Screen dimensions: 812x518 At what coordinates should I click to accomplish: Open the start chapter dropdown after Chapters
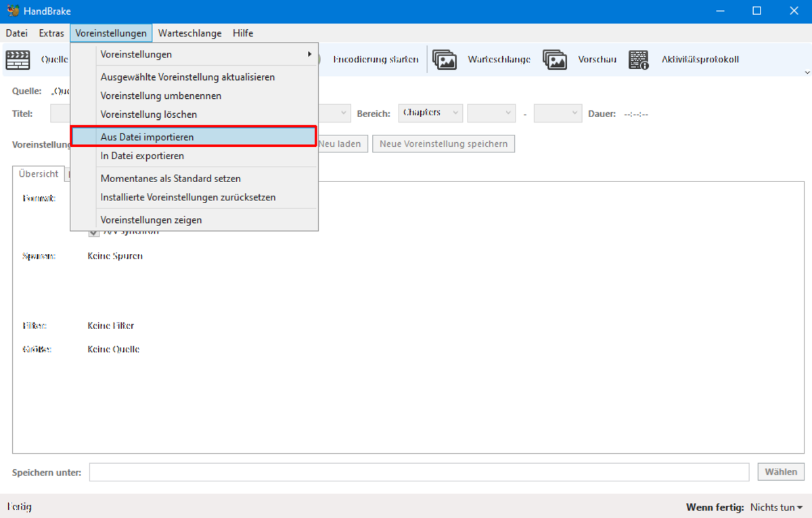491,113
